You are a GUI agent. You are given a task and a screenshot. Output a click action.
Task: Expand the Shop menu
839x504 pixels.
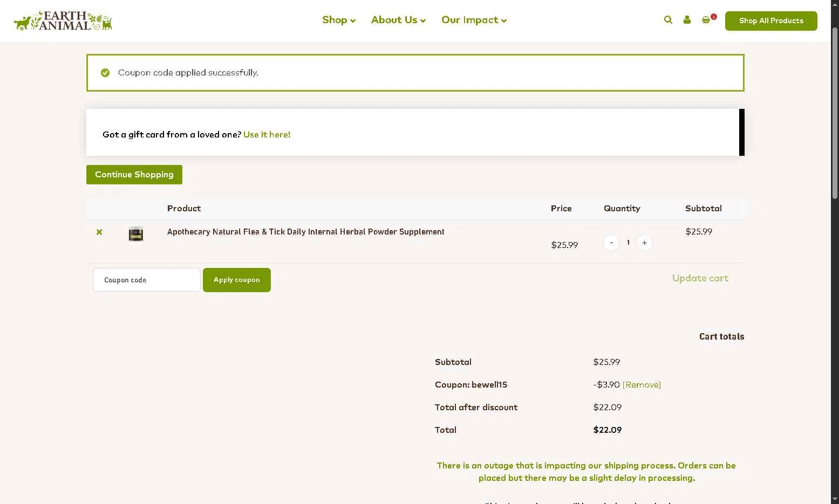(x=339, y=20)
